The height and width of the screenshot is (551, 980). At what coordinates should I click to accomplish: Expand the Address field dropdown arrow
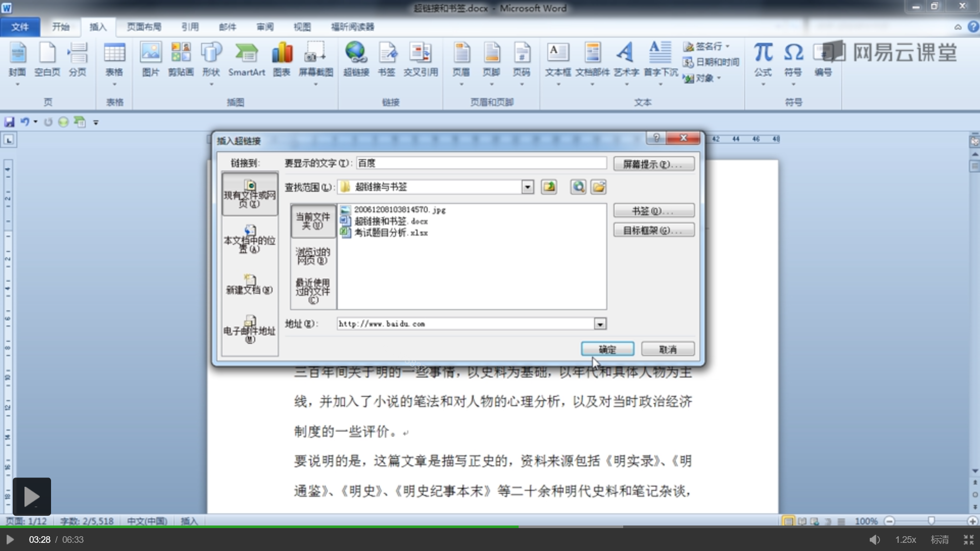[600, 324]
